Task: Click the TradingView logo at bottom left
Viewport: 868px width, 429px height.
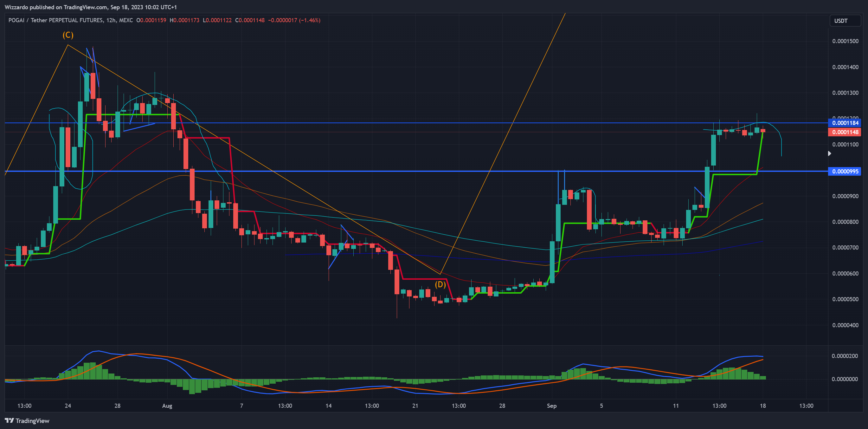Action: coord(27,420)
